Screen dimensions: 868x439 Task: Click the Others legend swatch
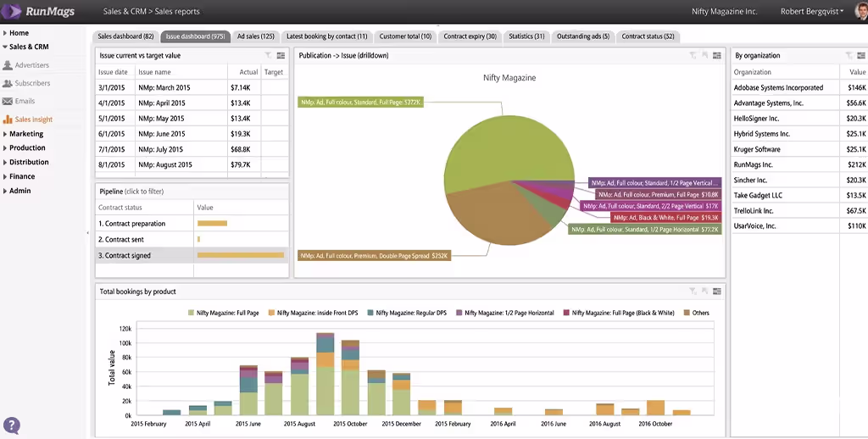pyautogui.click(x=687, y=313)
